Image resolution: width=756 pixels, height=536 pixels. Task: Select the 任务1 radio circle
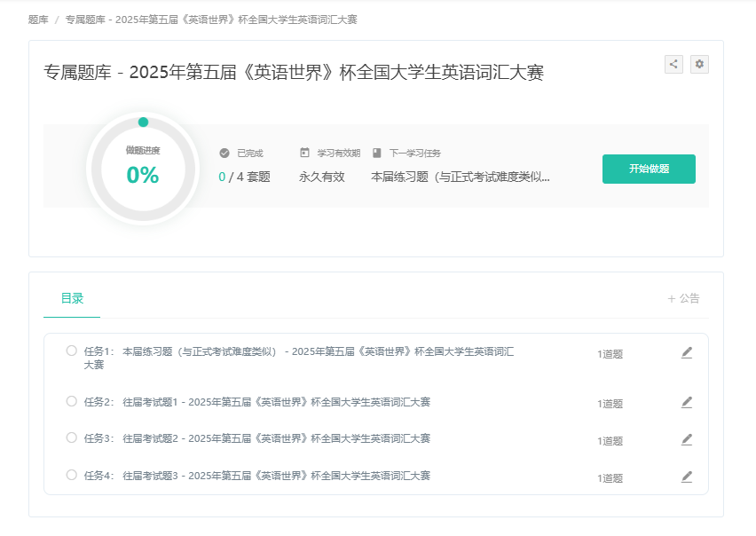tap(72, 351)
